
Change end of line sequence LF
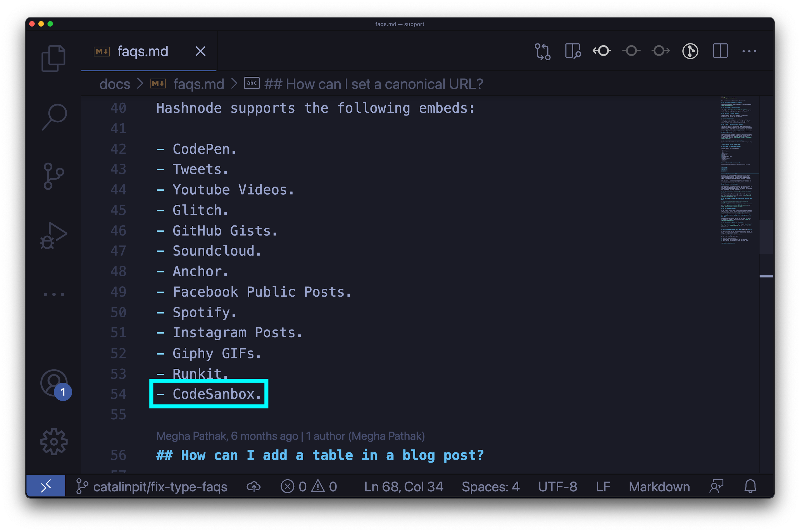pyautogui.click(x=603, y=487)
